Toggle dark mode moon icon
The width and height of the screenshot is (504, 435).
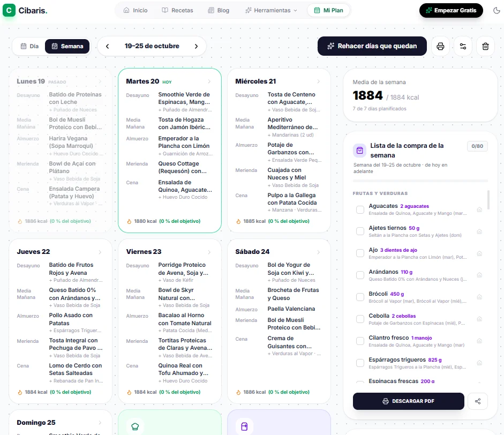coord(497,10)
